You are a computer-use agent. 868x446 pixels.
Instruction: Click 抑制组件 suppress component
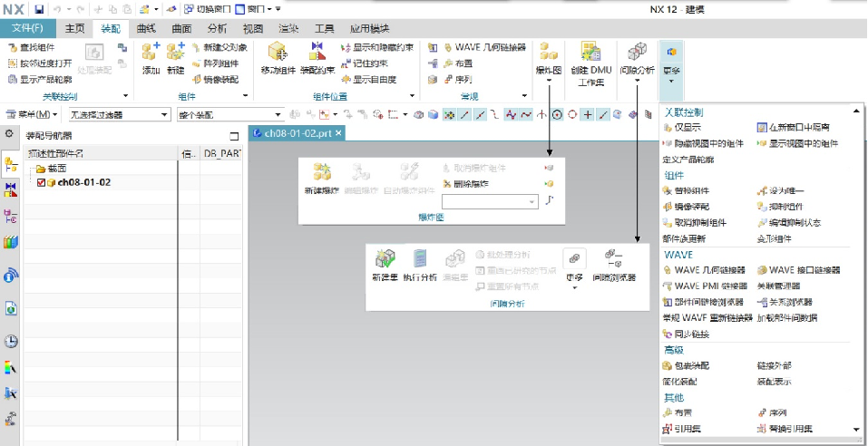tap(780, 207)
